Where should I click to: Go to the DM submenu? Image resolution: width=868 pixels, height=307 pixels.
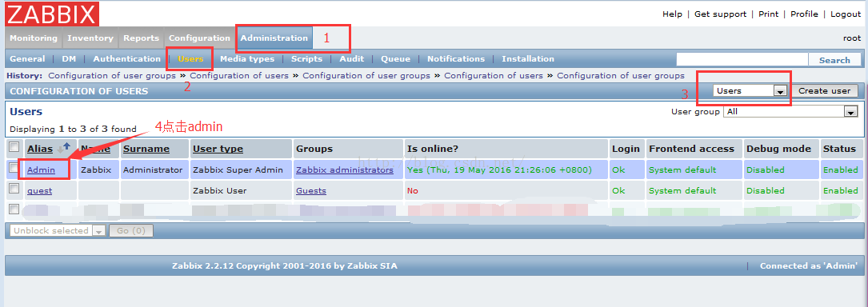69,58
